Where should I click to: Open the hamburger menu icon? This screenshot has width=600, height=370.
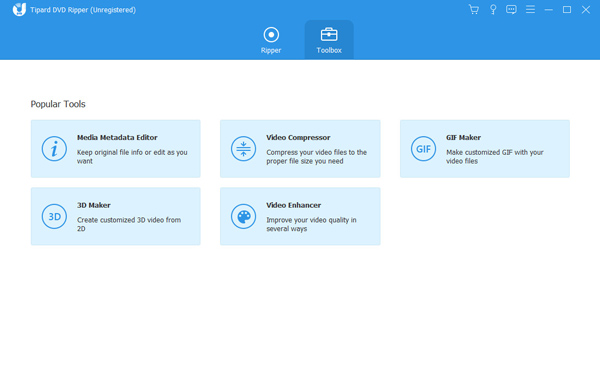[530, 10]
